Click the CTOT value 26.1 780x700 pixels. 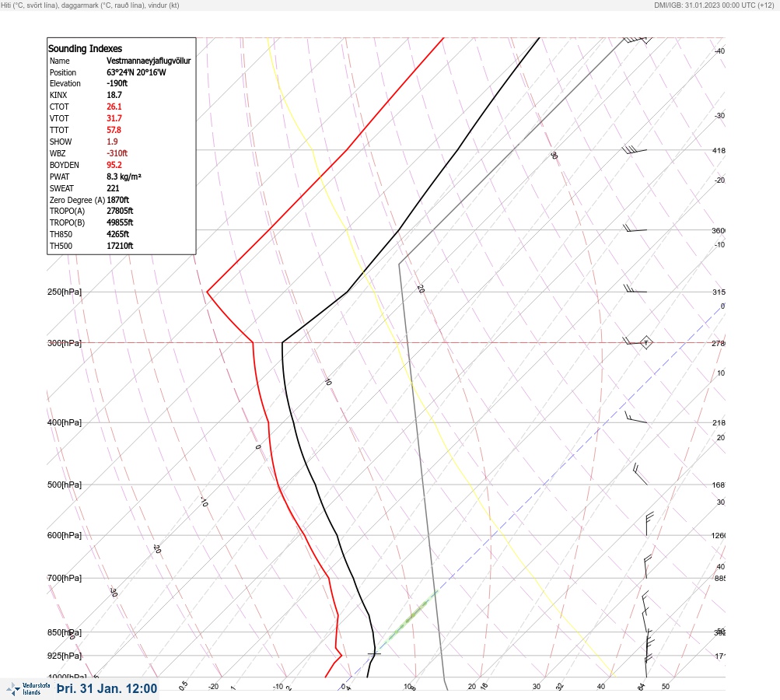click(x=114, y=107)
